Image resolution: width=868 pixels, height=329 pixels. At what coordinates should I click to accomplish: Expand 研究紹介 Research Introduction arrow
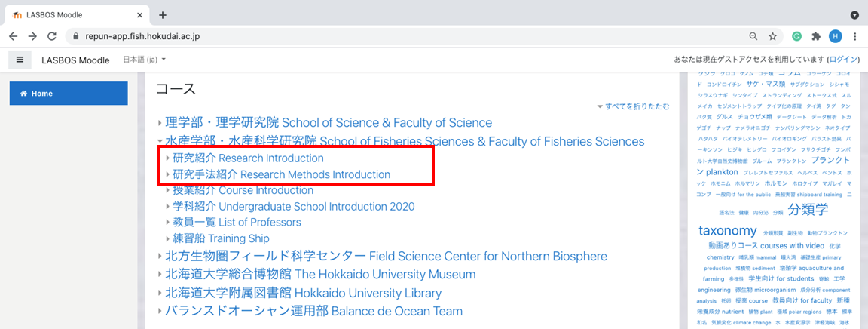pos(168,158)
